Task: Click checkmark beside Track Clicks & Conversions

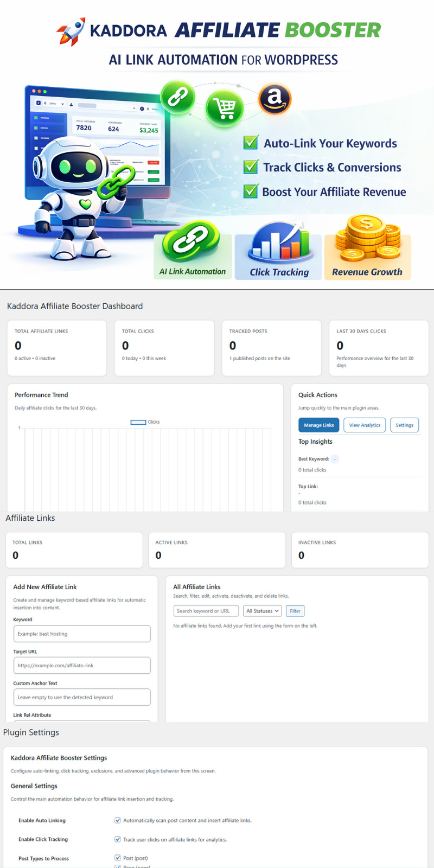Action: pyautogui.click(x=251, y=167)
